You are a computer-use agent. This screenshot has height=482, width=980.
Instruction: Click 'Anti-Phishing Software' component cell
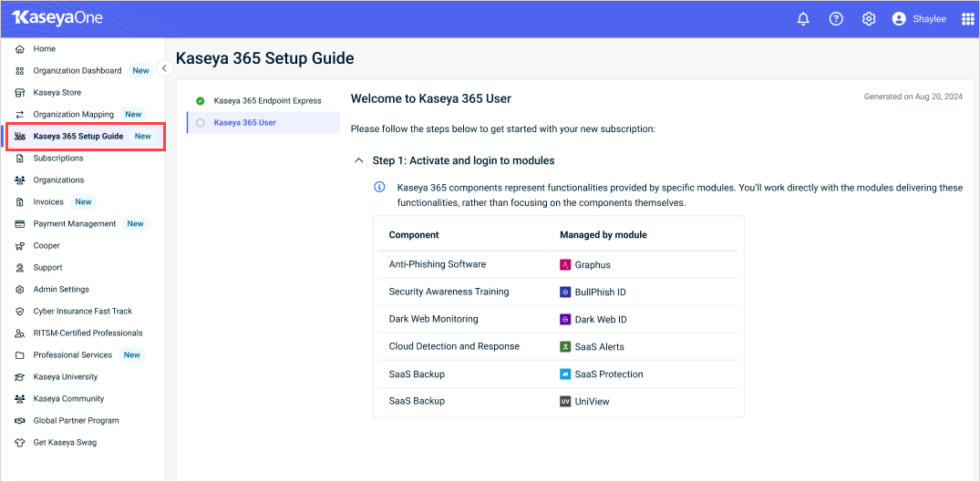click(438, 264)
